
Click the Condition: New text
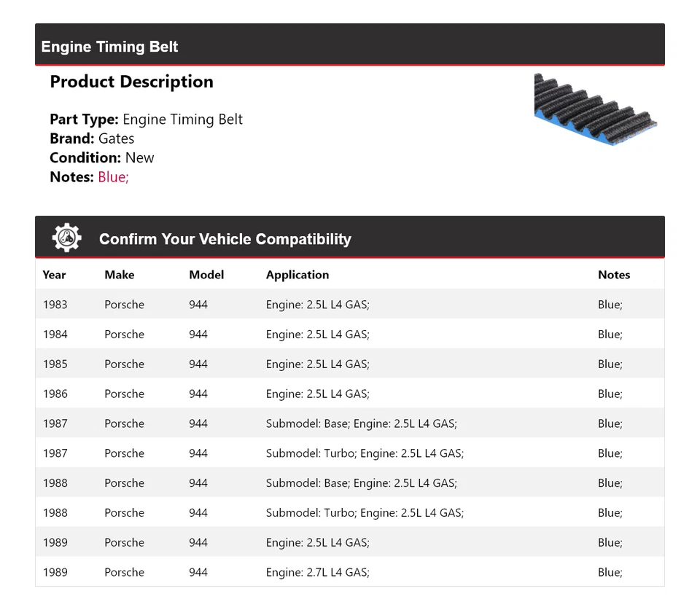tap(102, 157)
